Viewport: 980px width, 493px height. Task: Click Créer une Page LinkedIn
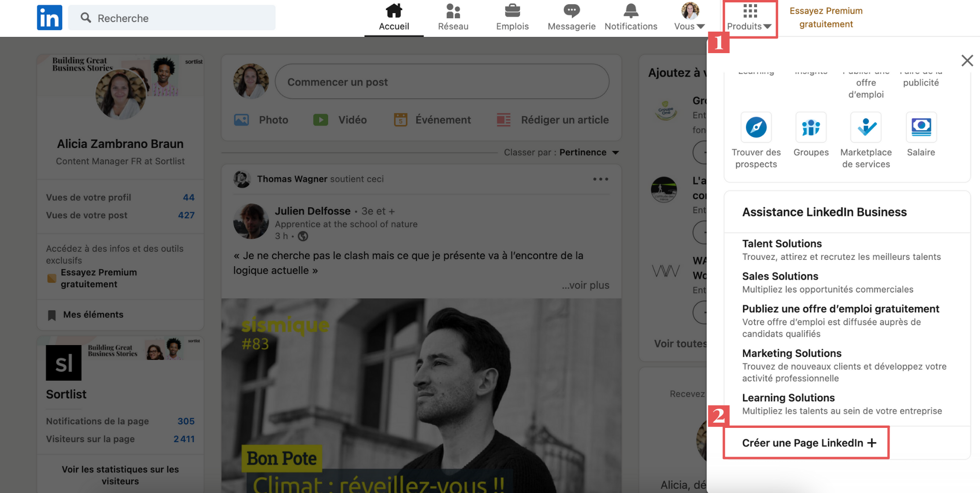809,443
